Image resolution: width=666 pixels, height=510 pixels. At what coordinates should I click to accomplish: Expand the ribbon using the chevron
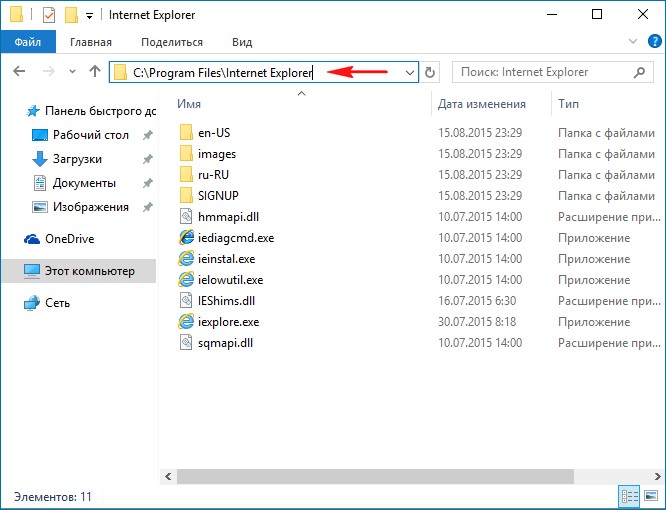(632, 42)
